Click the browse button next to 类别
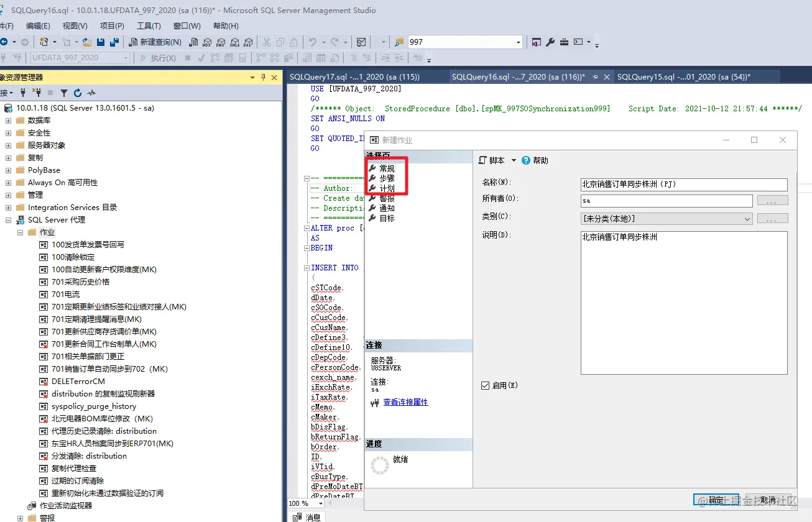812x522 pixels. (x=772, y=219)
